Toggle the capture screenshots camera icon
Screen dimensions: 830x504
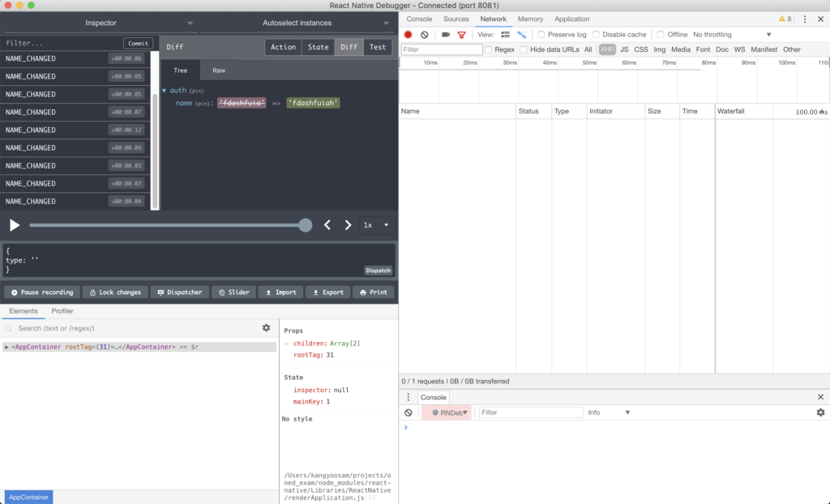(446, 34)
